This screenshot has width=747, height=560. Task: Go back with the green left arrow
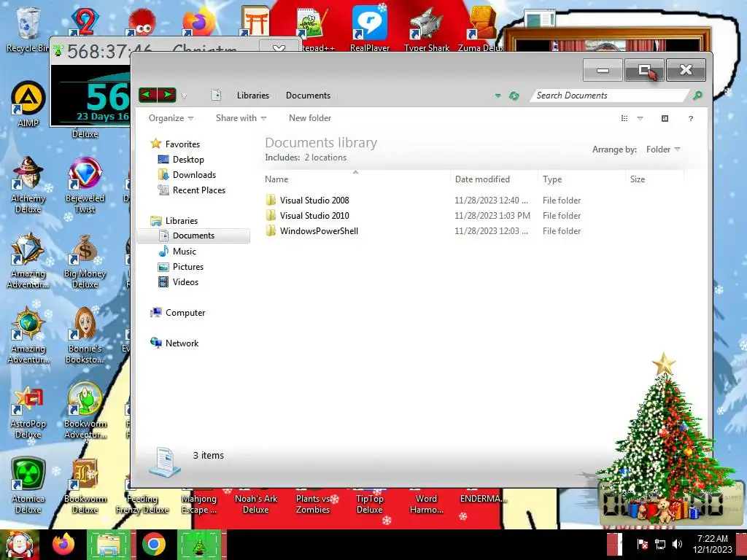pyautogui.click(x=147, y=95)
